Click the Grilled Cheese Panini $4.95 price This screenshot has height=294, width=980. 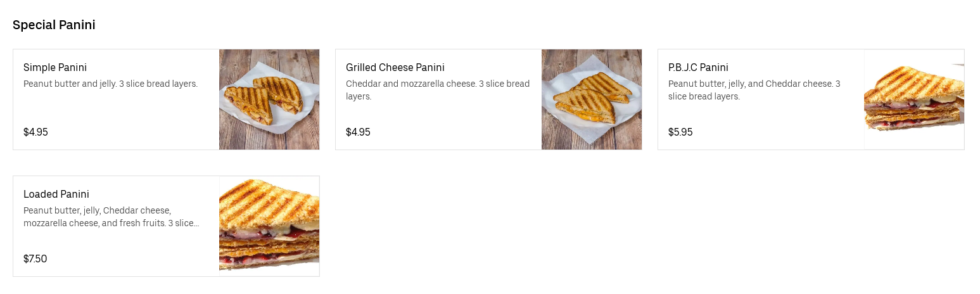coord(358,132)
